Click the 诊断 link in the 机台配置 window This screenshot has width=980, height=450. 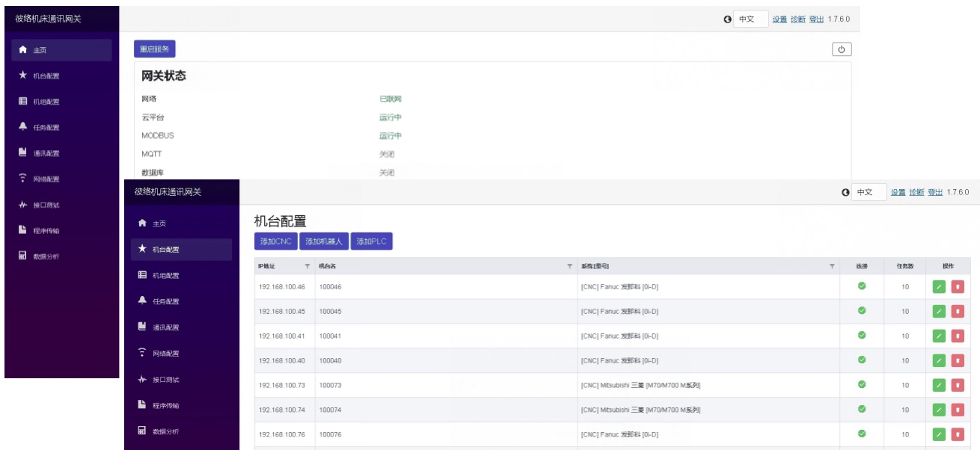[x=916, y=192]
